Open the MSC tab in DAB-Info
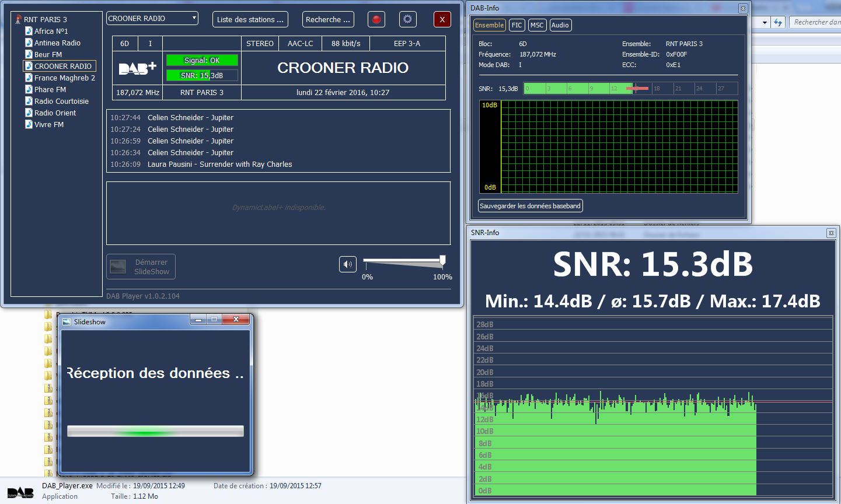This screenshot has width=841, height=504. point(537,25)
